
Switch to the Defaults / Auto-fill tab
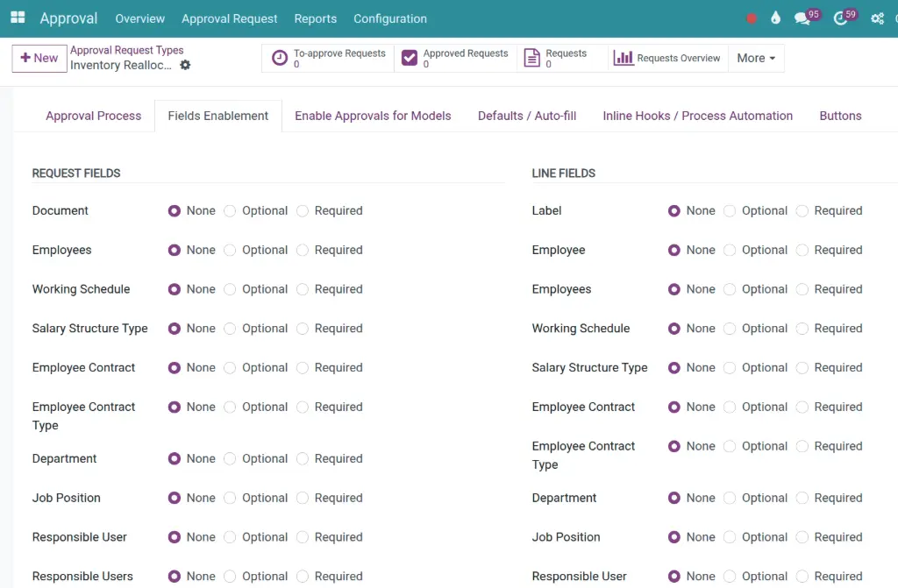pos(527,116)
